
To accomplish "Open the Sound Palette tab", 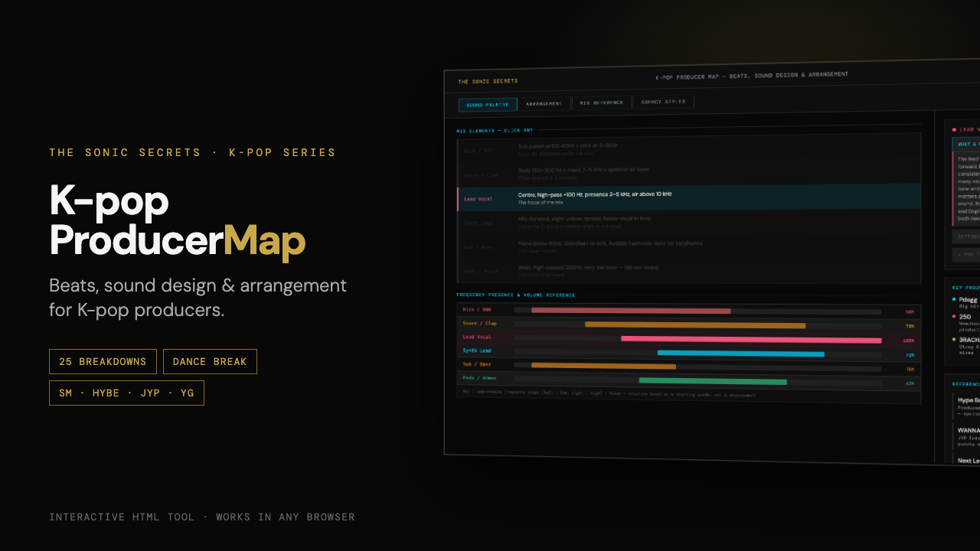I will point(488,105).
